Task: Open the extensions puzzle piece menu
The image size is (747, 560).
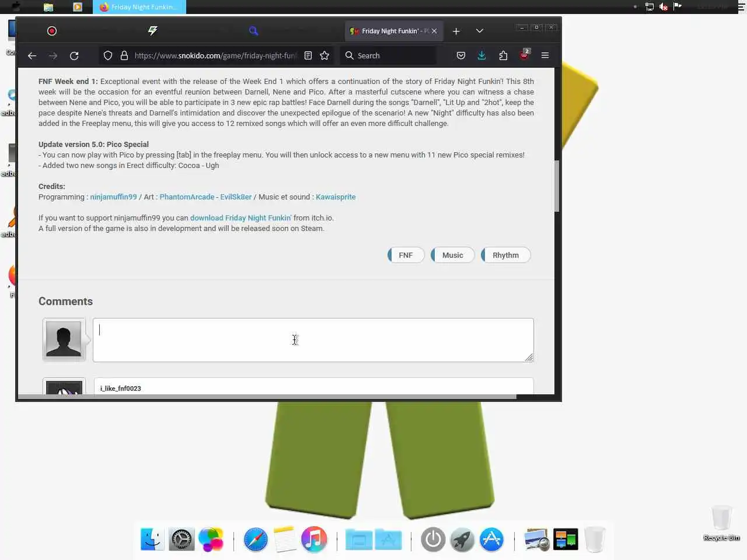Action: (x=503, y=55)
